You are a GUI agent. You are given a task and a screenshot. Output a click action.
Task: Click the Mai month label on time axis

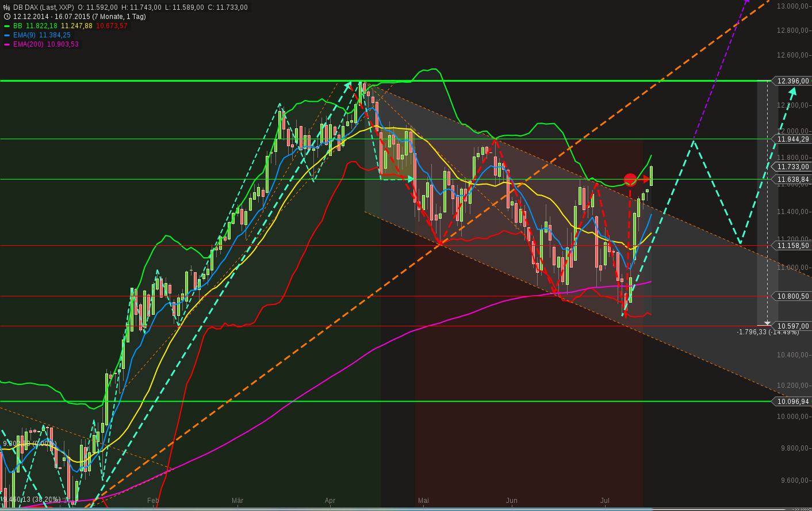(424, 501)
